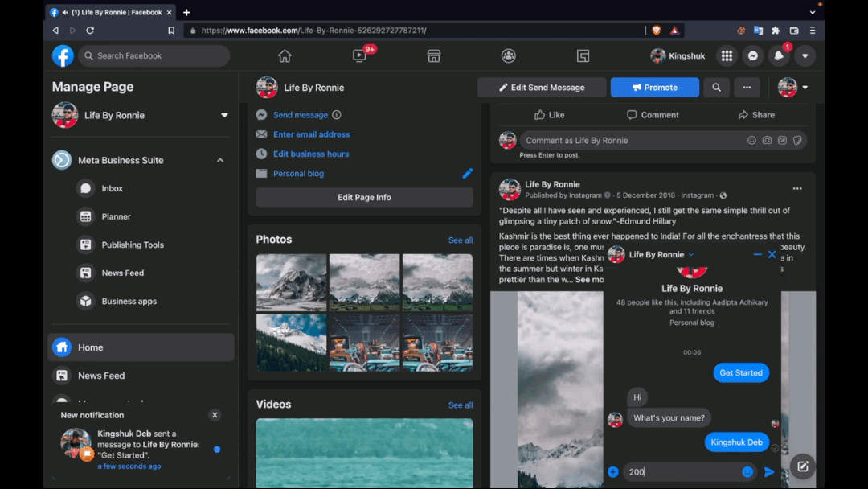Open the Watch video icon with 9+ badge
Image resolution: width=868 pixels, height=489 pixels.
coord(359,56)
